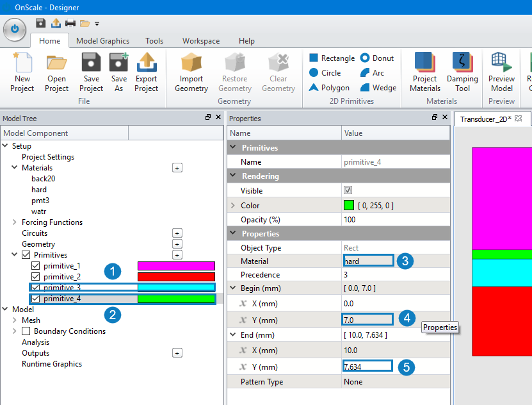
Task: Expand the Boundary Conditions node
Action: (15, 331)
